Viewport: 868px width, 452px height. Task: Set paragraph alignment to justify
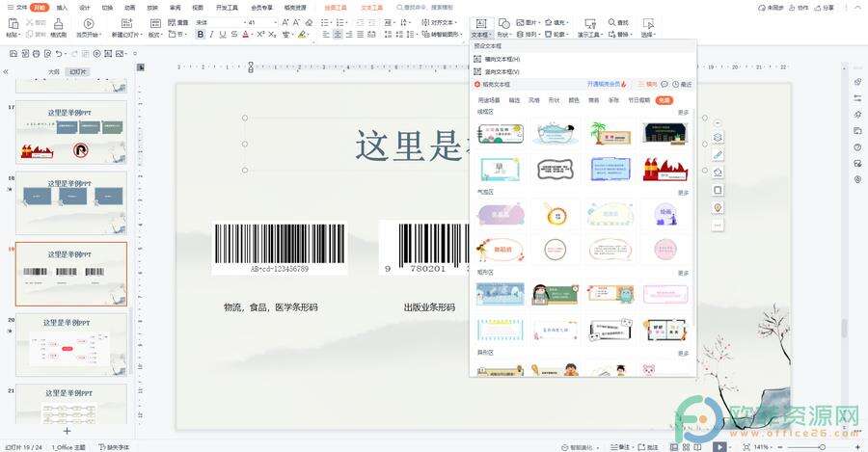tap(361, 35)
